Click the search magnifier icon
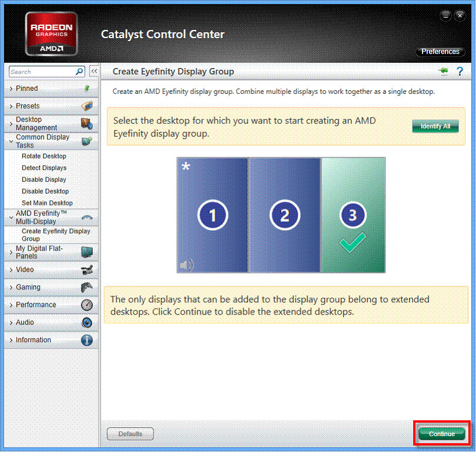 click(x=79, y=72)
